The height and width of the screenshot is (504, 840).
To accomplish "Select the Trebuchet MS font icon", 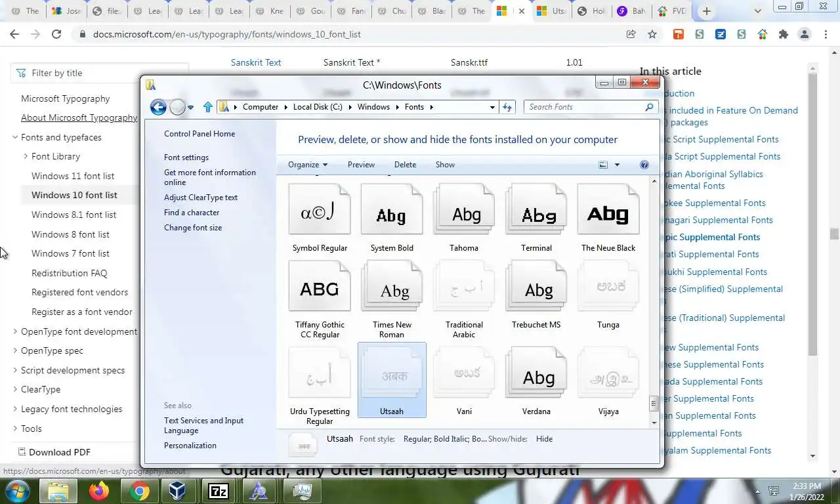I will coord(536,286).
